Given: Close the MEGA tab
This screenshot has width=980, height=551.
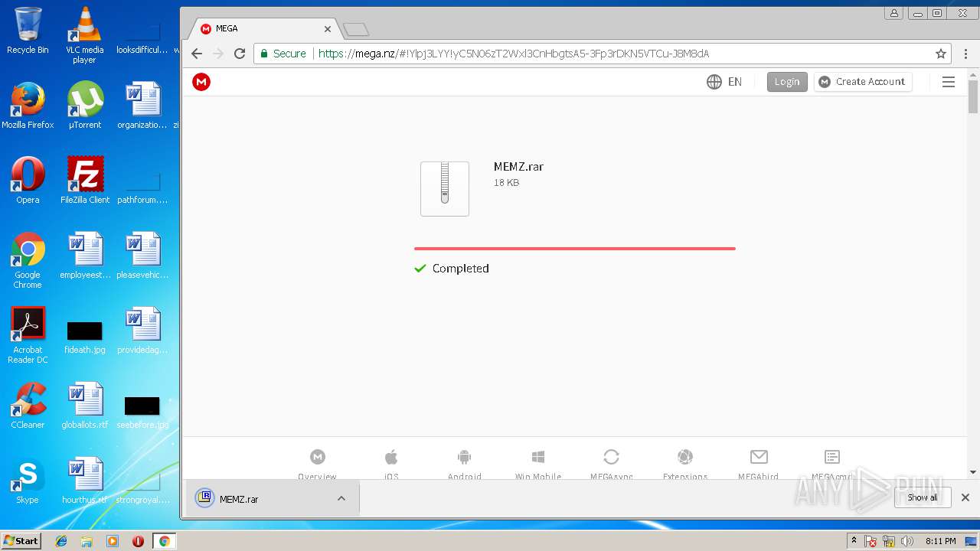Looking at the screenshot, I should tap(328, 29).
